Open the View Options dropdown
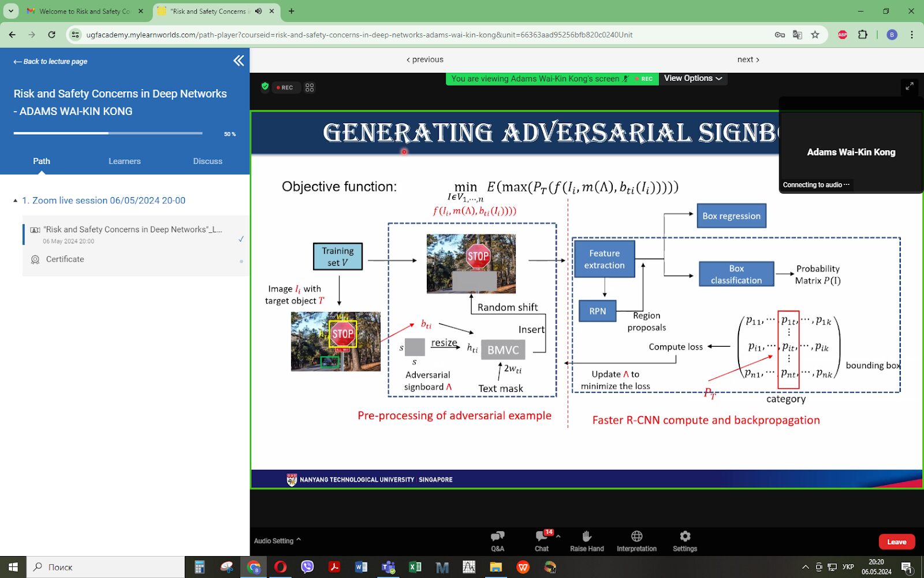924x578 pixels. click(692, 79)
